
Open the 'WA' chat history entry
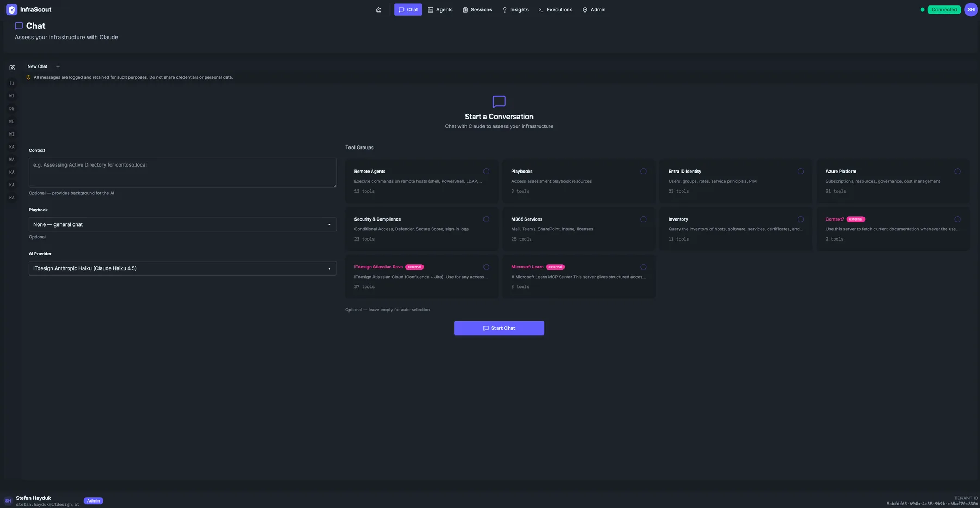coord(12,160)
